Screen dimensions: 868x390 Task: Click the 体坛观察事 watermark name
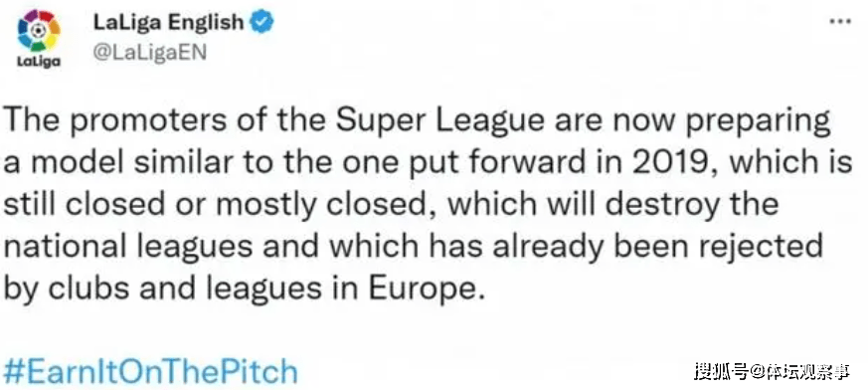coord(807,372)
